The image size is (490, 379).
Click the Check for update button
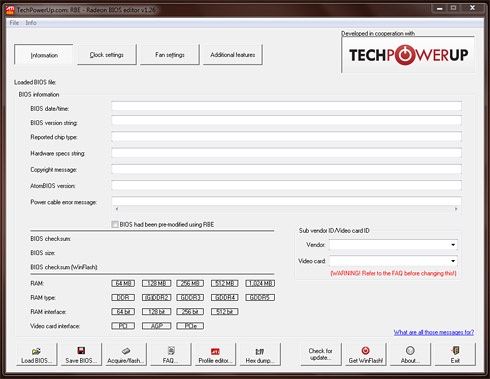click(321, 354)
